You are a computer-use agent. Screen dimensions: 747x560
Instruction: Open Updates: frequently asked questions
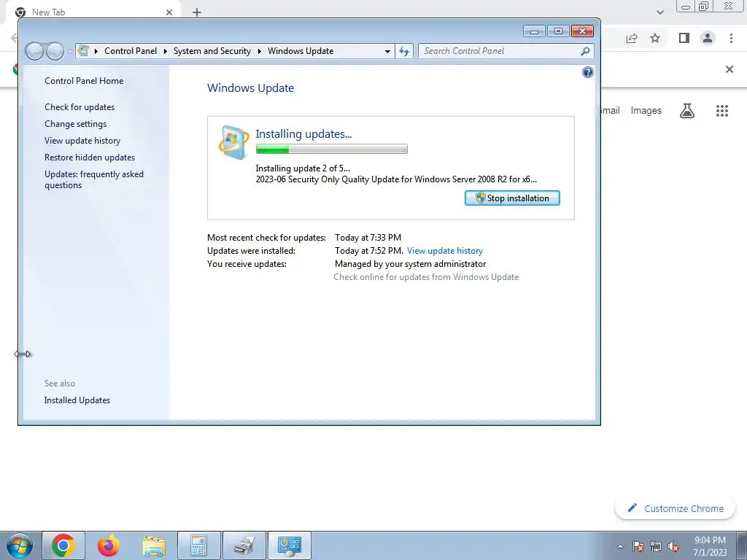[94, 179]
